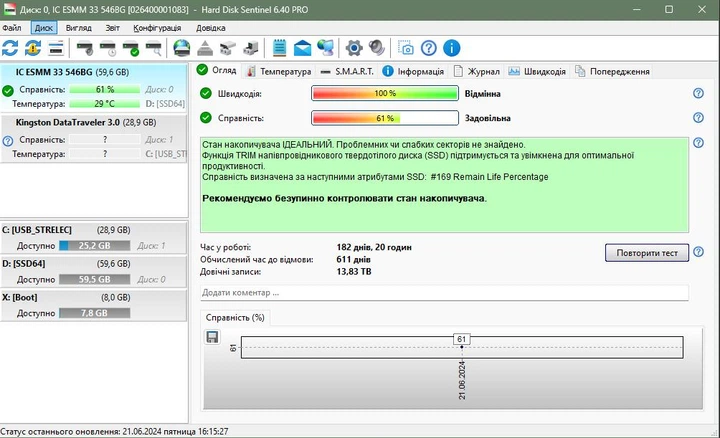Switch to the Температура tab
This screenshot has width=720, height=438.
(x=279, y=72)
